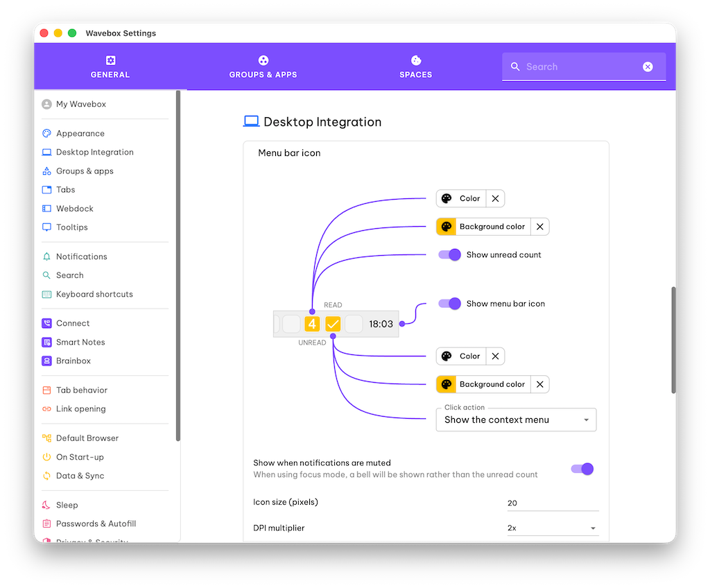Click the Appearance palette icon in sidebar
Image resolution: width=710 pixels, height=588 pixels.
click(x=46, y=133)
